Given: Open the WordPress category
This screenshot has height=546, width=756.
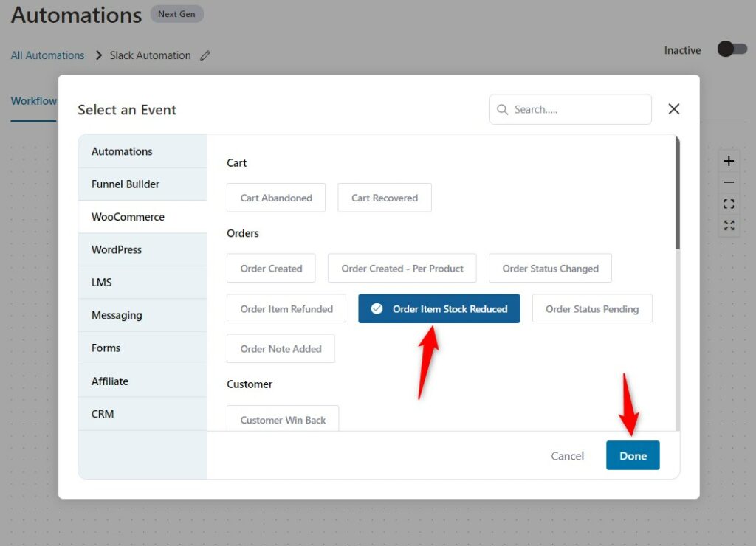Looking at the screenshot, I should 142,249.
